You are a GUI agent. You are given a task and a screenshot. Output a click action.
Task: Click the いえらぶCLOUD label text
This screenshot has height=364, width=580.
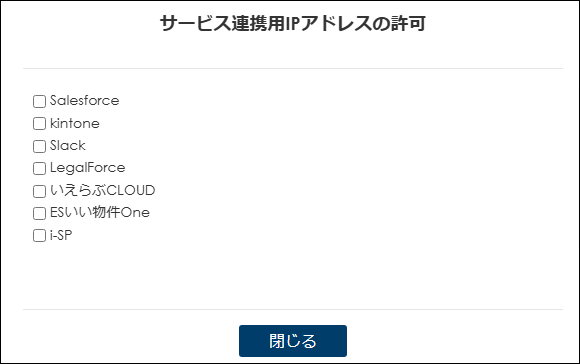(102, 190)
